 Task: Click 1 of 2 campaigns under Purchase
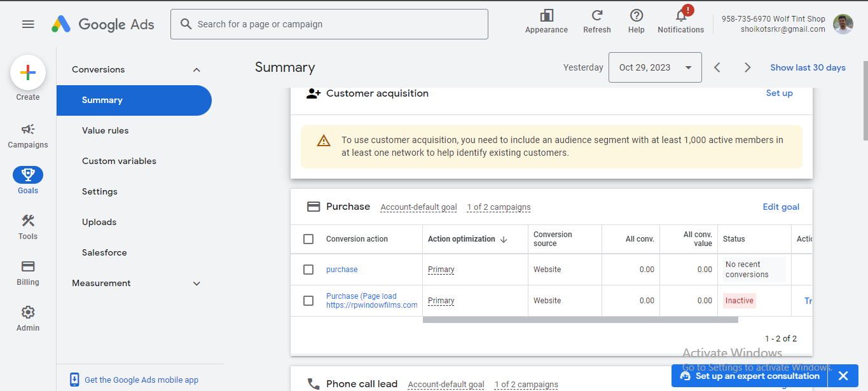pyautogui.click(x=499, y=207)
